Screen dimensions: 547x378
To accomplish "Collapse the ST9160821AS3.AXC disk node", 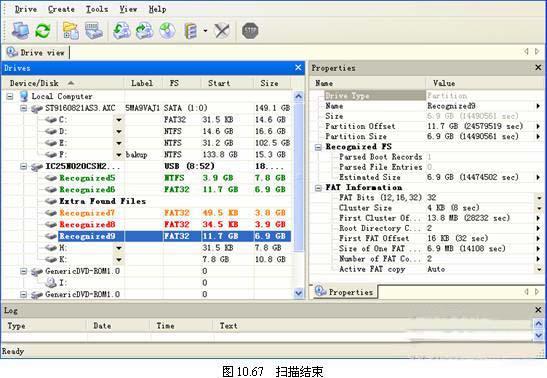I will click(x=23, y=108).
